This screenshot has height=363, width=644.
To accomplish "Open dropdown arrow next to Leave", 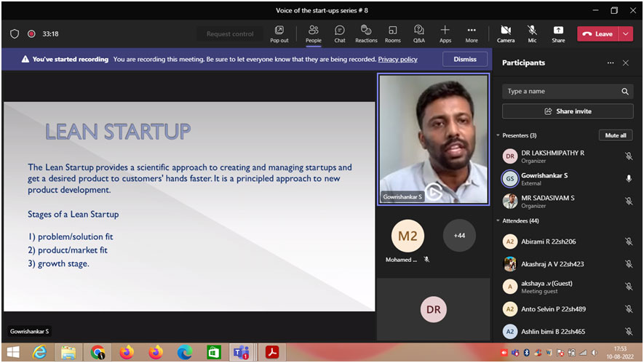I will [x=627, y=33].
